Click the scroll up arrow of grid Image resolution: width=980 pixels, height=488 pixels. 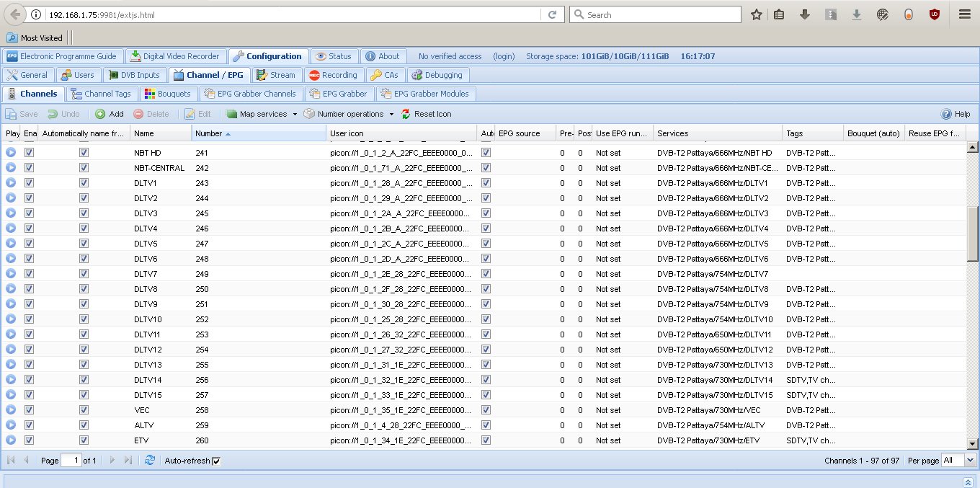click(973, 148)
